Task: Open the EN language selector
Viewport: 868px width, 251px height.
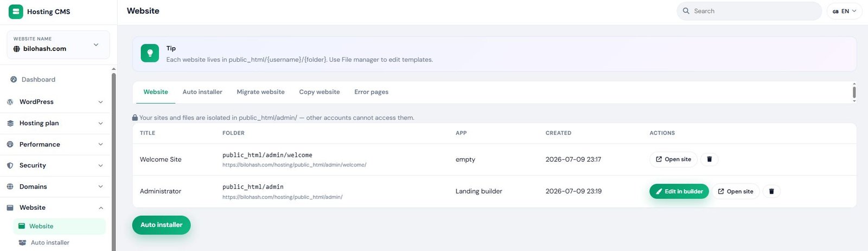Action: click(x=844, y=11)
